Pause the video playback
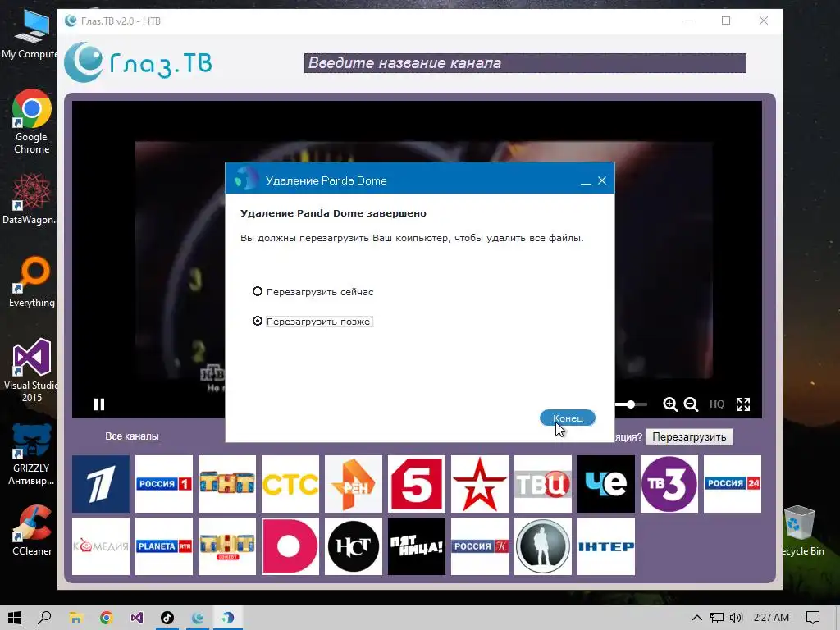Viewport: 840px width, 630px height. pos(99,404)
